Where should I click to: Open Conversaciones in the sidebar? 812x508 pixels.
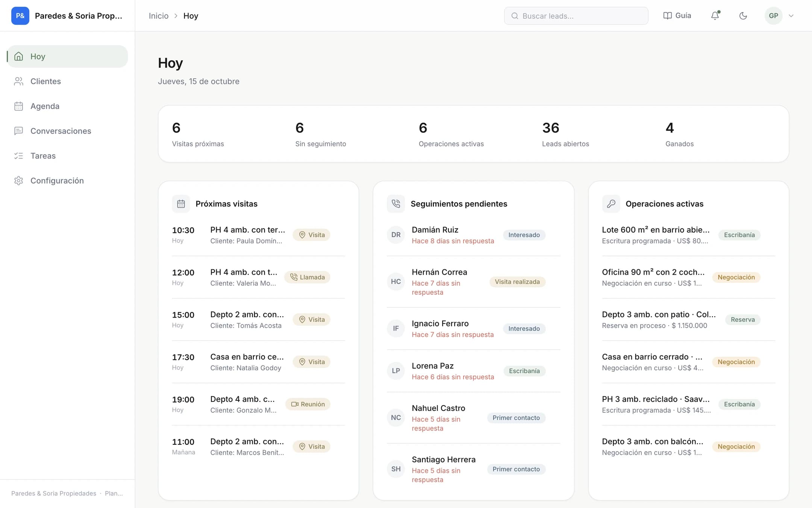(x=68, y=131)
